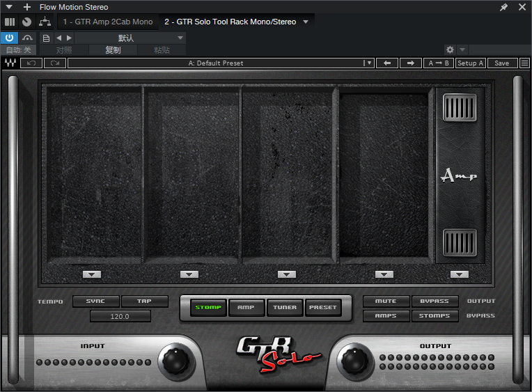
Task: Click the output LED meter
Action: click(x=437, y=362)
